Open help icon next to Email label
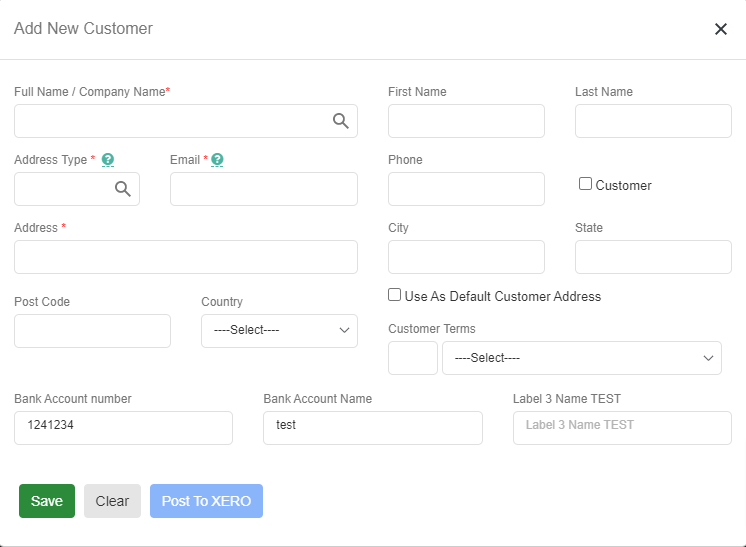The image size is (746, 547). (x=217, y=160)
